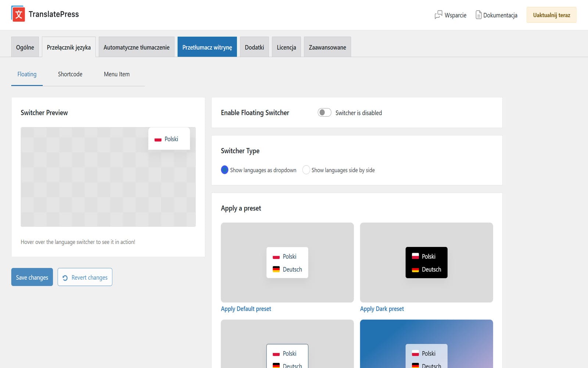Viewport: 588px width, 368px height.
Task: Click the Revert changes button
Action: tap(85, 277)
